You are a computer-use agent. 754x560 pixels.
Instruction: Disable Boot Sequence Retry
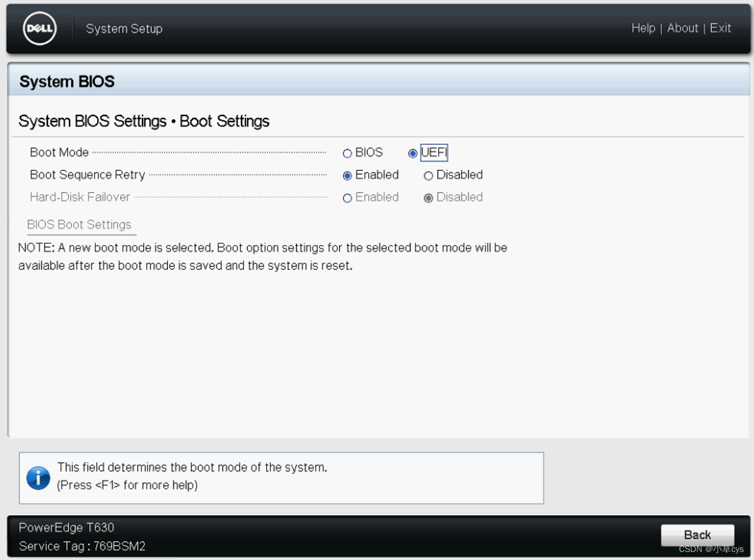429,176
